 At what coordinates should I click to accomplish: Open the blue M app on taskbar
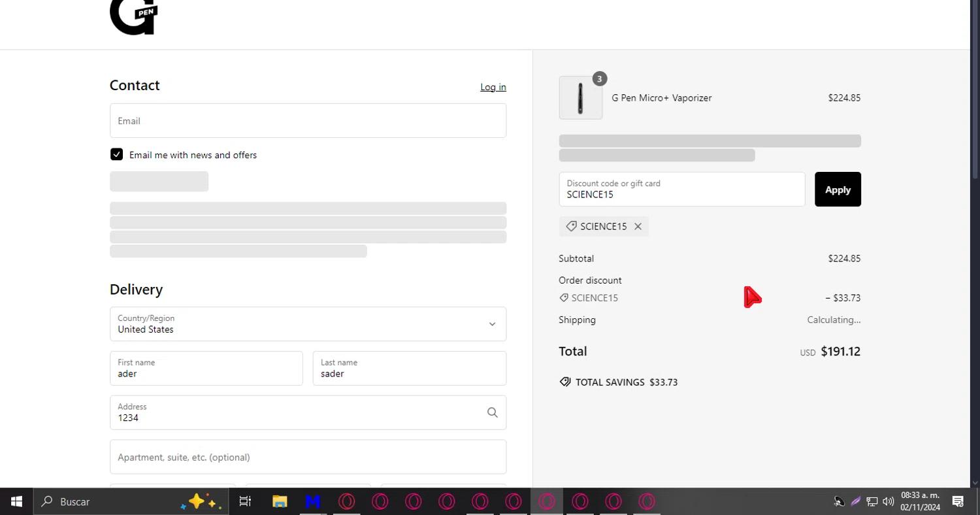(x=313, y=501)
